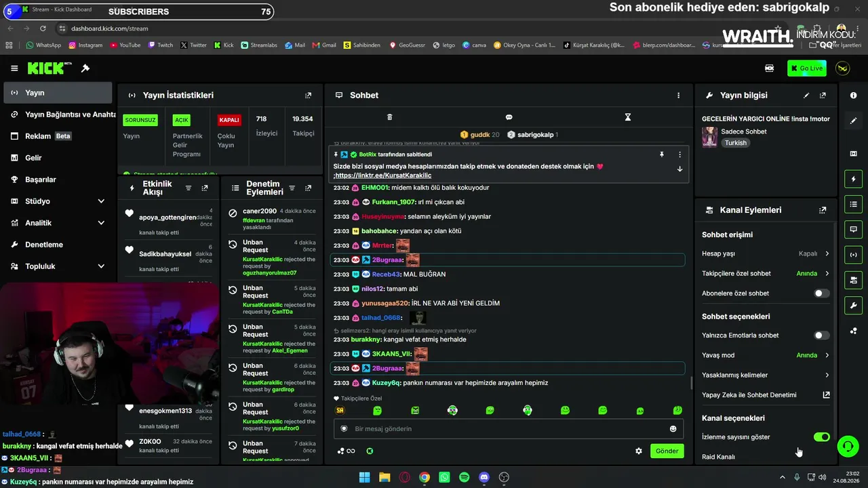Open the YouTube bookmark
This screenshot has height=488, width=868.
point(124,45)
